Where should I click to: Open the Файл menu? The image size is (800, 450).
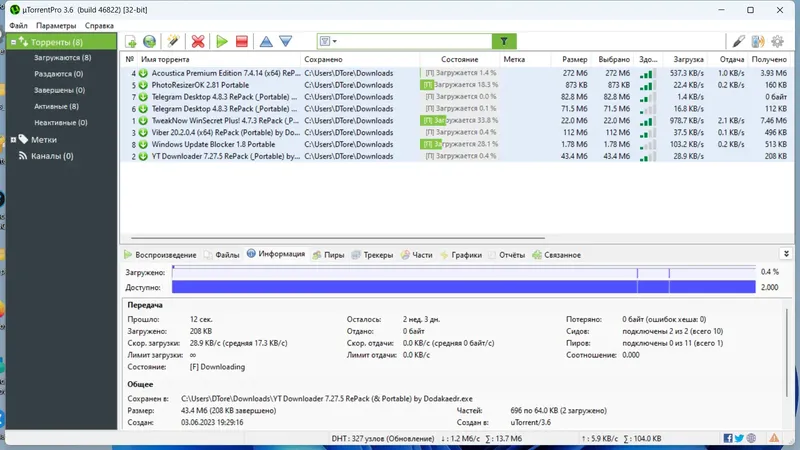[18, 26]
